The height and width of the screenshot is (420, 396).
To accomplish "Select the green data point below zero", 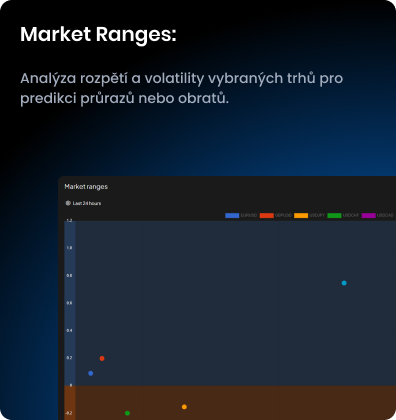I will [127, 413].
